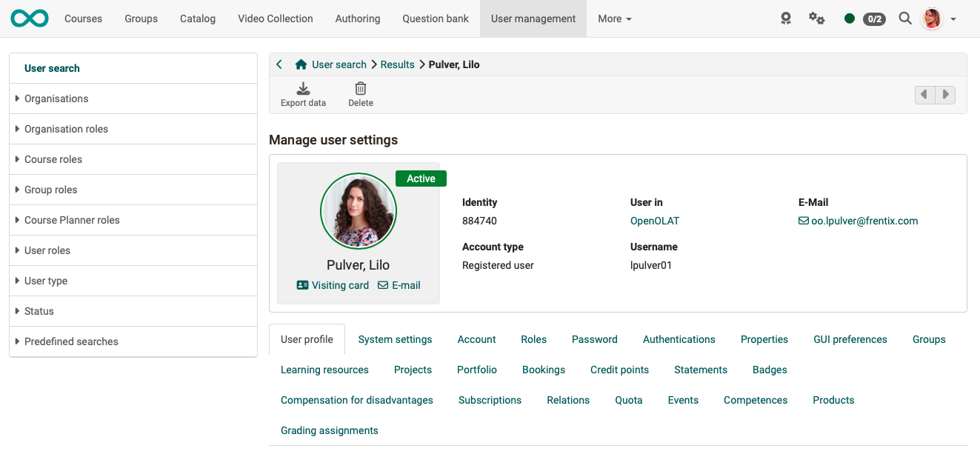Click the back chevron before the breadcrumb
This screenshot has width=980, height=457.
[x=279, y=64]
